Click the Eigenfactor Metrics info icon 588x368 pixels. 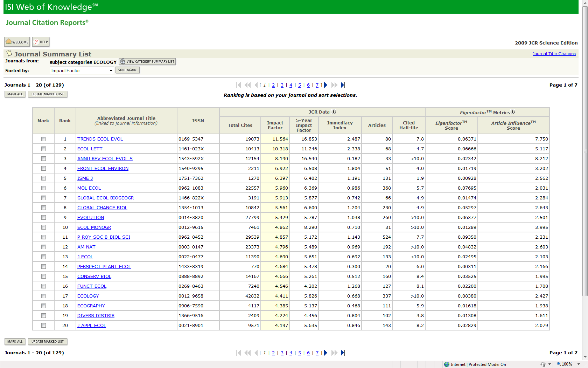click(513, 112)
